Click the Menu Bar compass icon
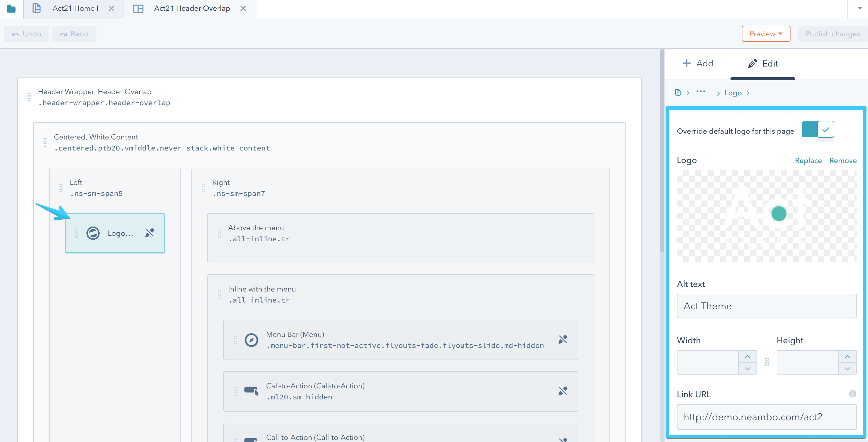Screen dimensions: 868x442 pos(251,340)
